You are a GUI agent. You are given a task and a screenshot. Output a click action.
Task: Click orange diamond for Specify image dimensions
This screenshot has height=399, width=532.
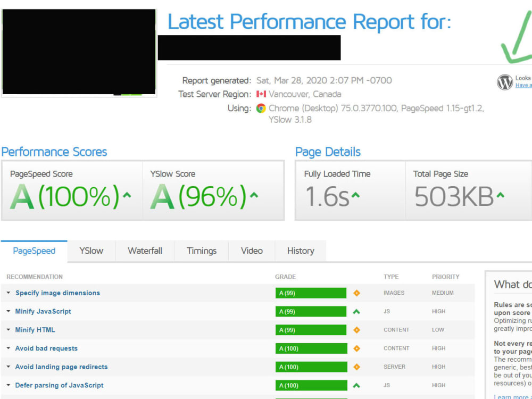tap(356, 293)
